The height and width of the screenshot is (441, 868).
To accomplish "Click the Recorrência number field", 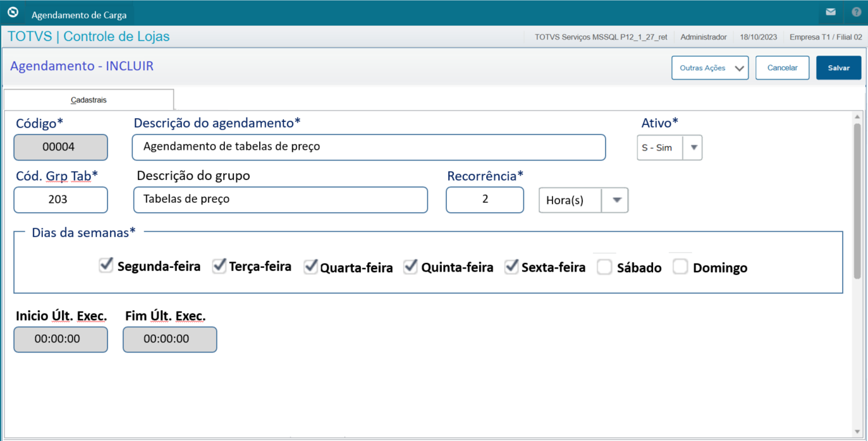I will (485, 200).
